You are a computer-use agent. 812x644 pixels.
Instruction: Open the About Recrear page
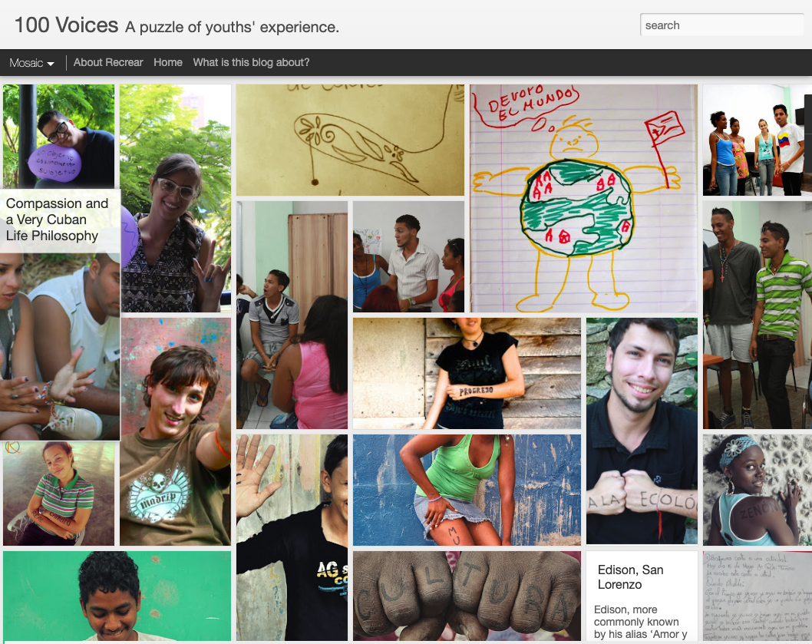(107, 62)
